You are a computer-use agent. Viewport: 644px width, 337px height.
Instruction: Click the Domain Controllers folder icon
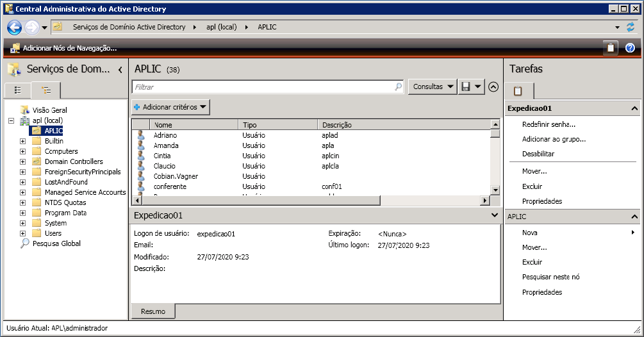point(37,161)
